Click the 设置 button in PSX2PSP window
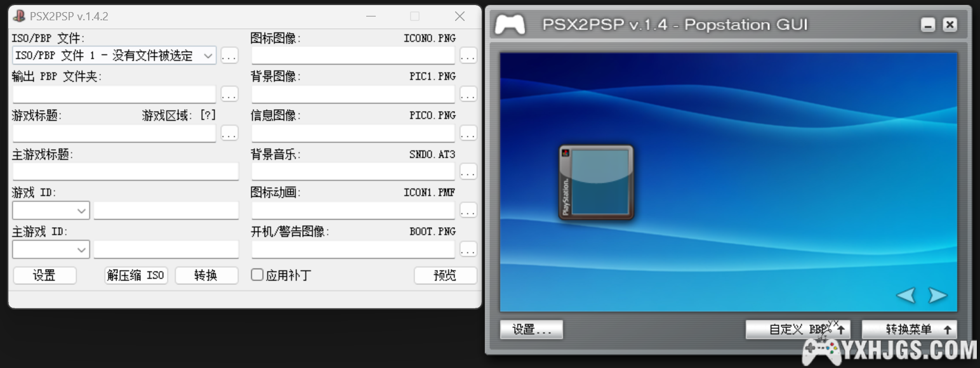 [44, 275]
